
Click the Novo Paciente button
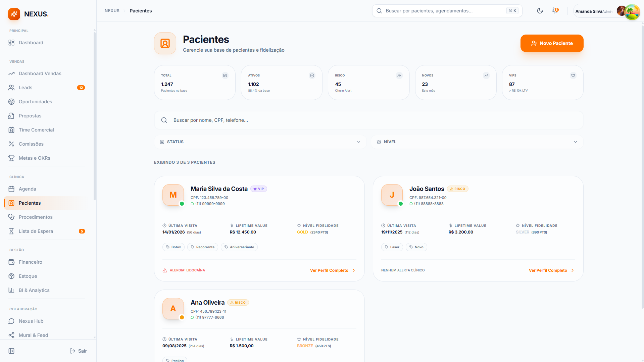click(552, 43)
